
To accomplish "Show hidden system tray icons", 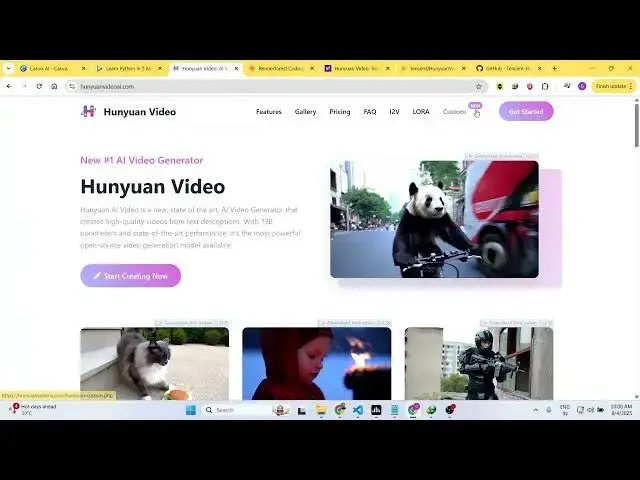I will [536, 410].
